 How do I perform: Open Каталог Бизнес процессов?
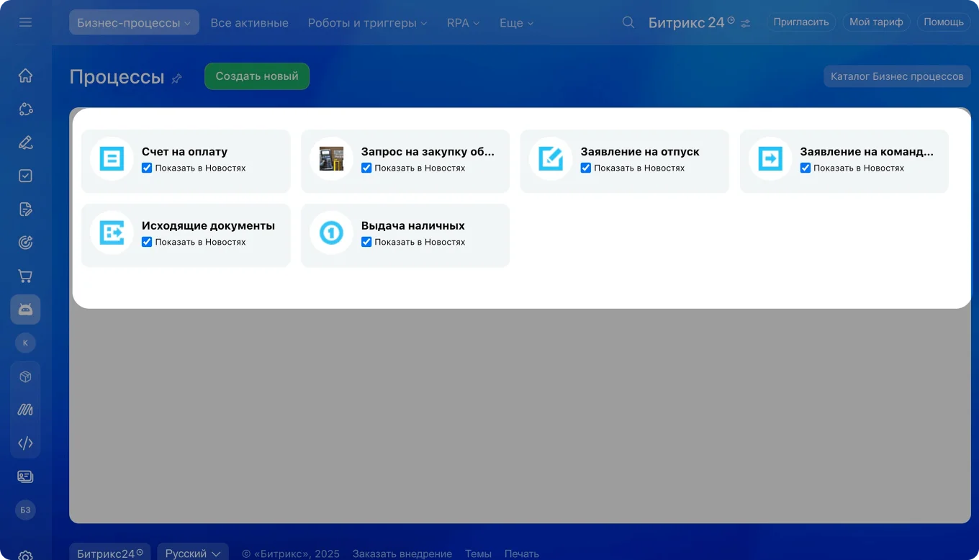click(896, 76)
